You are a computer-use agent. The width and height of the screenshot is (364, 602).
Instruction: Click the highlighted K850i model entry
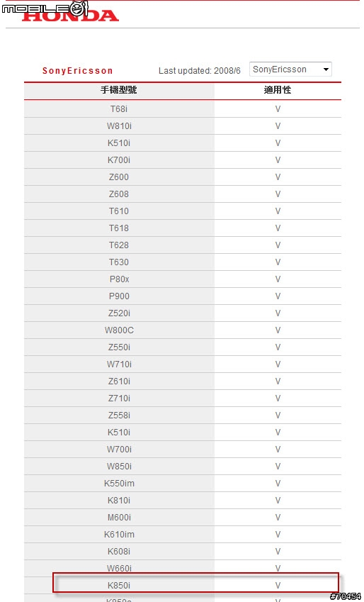[119, 586]
